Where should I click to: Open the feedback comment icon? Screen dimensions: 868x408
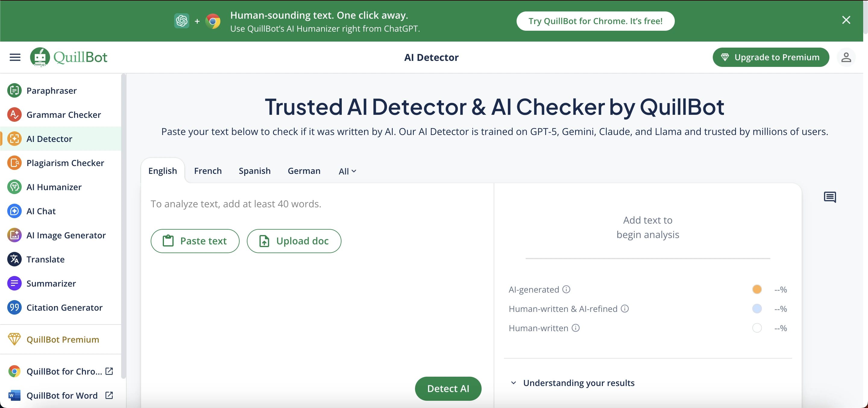tap(830, 197)
